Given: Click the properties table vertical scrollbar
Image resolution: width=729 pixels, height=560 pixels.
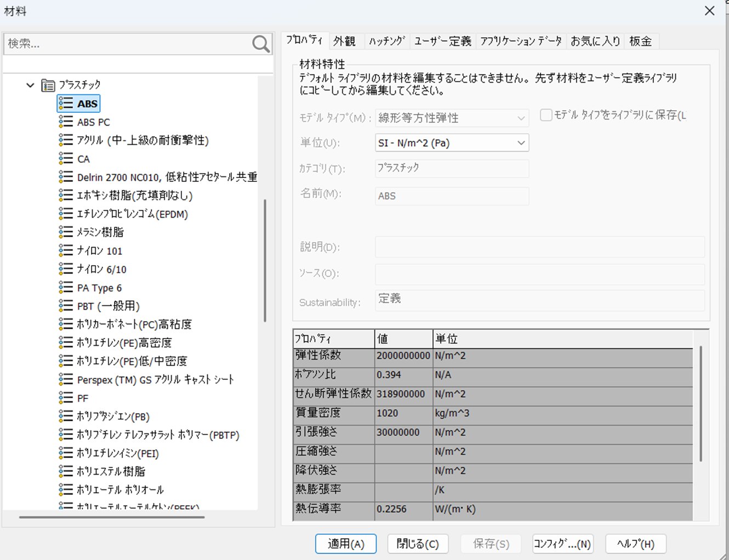Looking at the screenshot, I should pyautogui.click(x=701, y=404).
